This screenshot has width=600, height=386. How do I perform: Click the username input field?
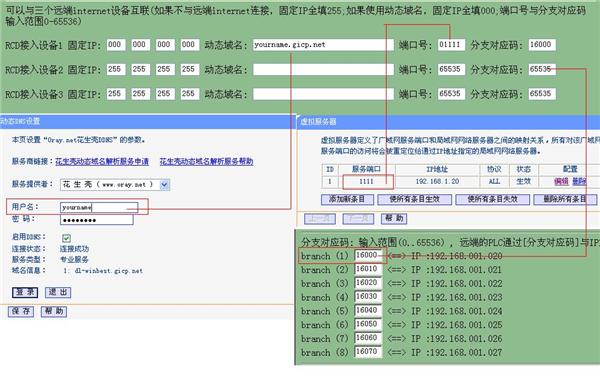click(99, 207)
